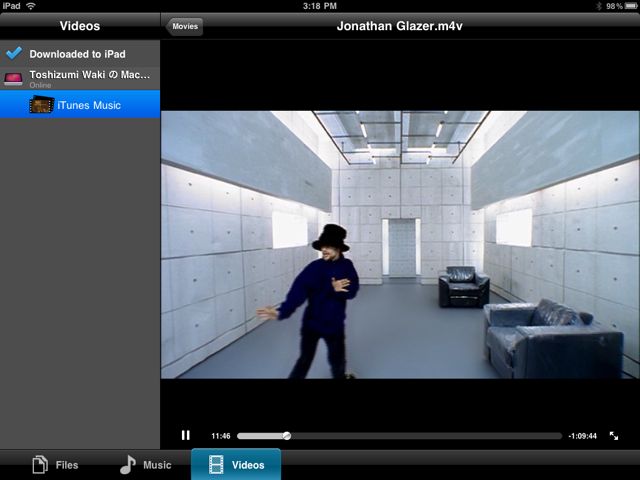Click the Videos sidebar header
The width and height of the screenshot is (640, 480).
(80, 26)
